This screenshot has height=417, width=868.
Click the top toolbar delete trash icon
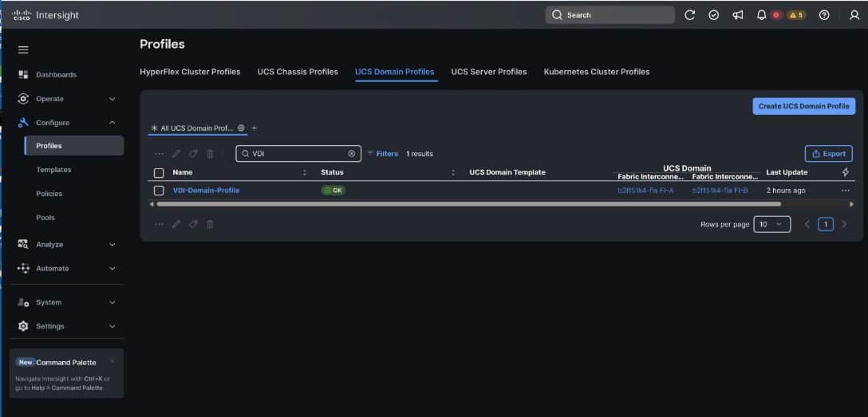tap(211, 154)
